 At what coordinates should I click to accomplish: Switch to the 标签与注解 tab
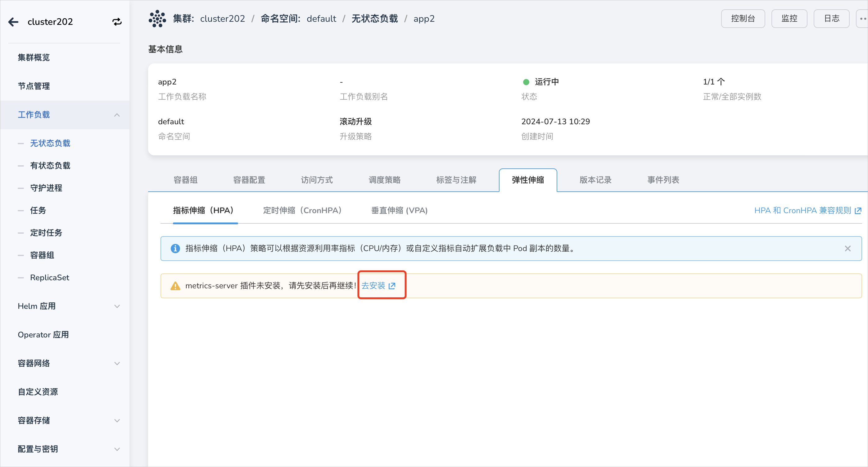click(456, 180)
